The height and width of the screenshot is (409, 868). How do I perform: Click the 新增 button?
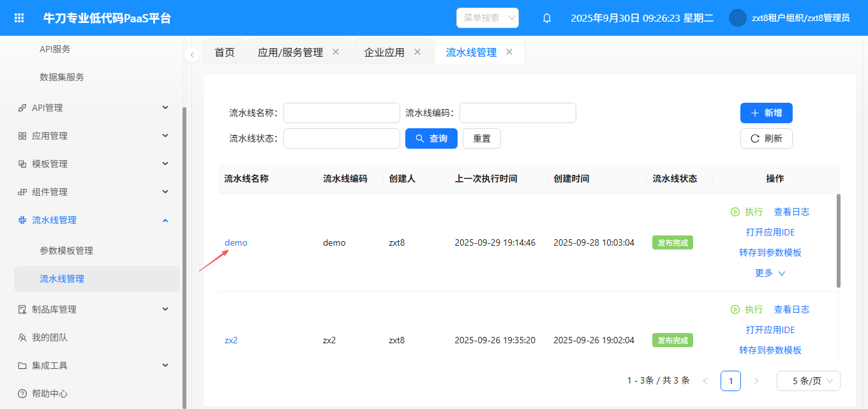[x=766, y=113]
